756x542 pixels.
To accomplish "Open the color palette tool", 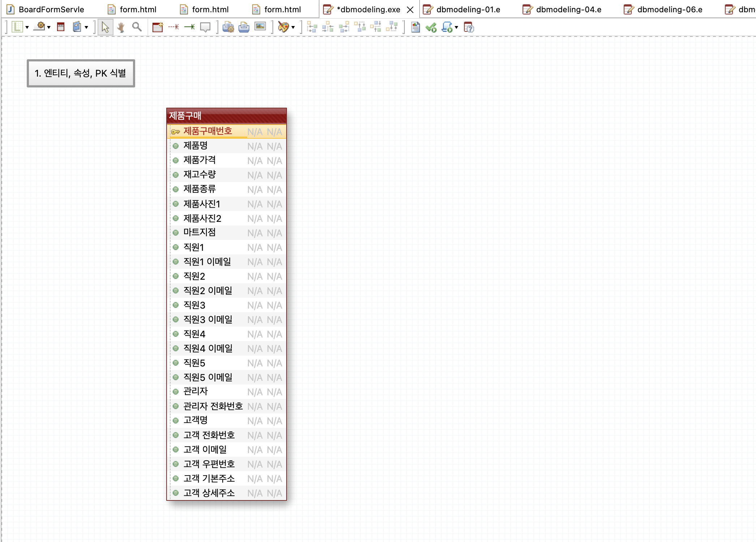I will coord(284,27).
